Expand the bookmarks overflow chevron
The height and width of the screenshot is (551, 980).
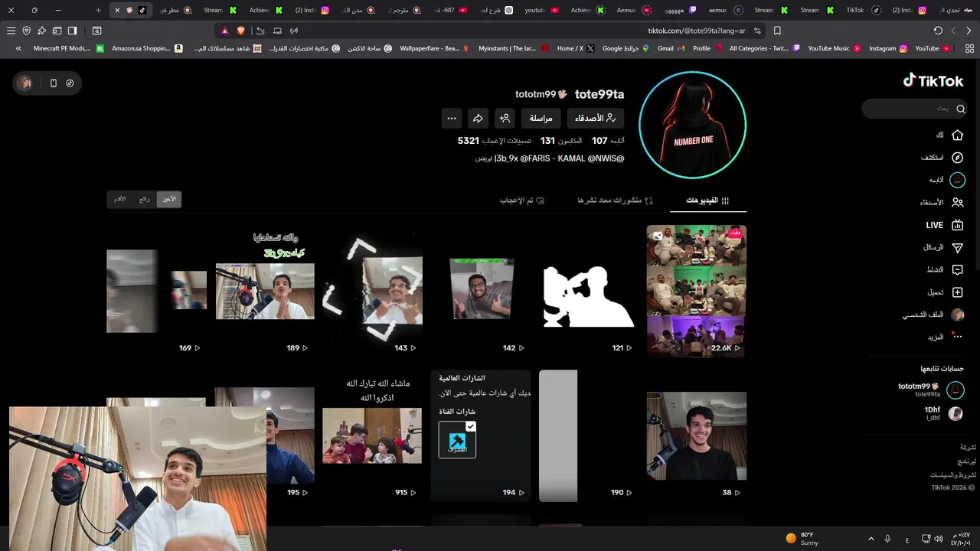coord(18,48)
